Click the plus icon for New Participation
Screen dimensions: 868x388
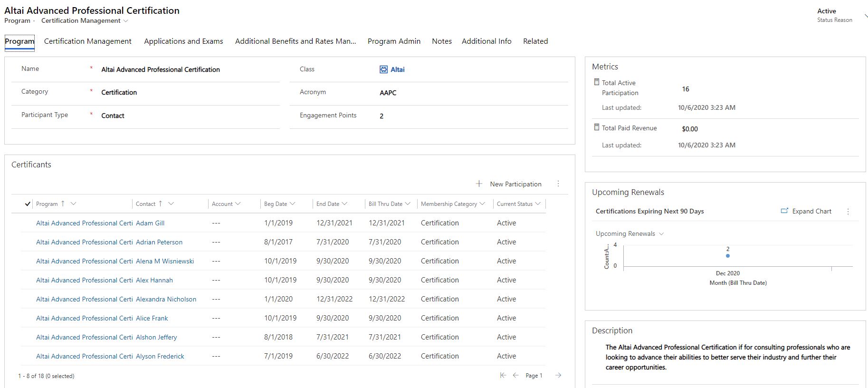pyautogui.click(x=479, y=184)
